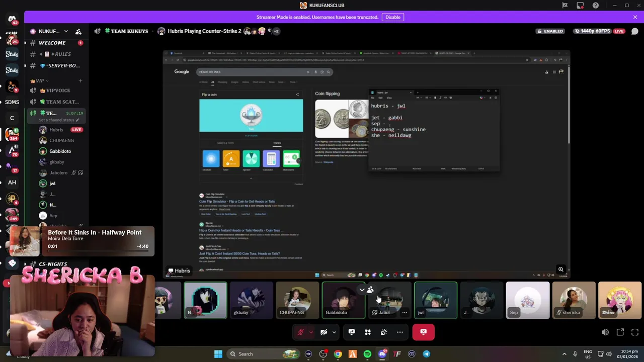644x362 pixels.
Task: Join the VIPVOICE voice channel
Action: pos(56,90)
